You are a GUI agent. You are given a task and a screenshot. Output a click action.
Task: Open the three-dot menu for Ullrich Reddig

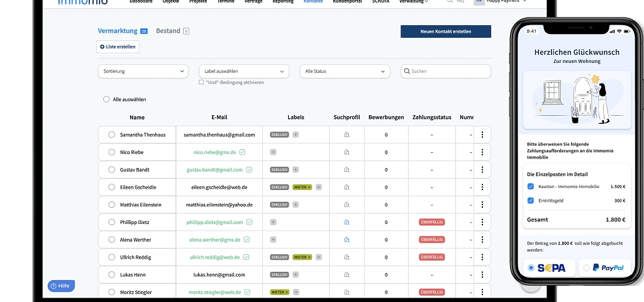tap(482, 257)
